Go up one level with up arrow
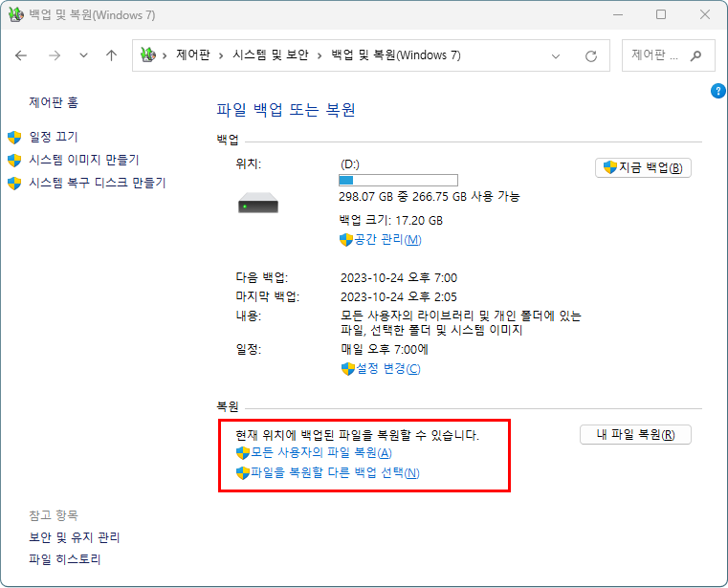The height and width of the screenshot is (588, 728). pos(111,55)
